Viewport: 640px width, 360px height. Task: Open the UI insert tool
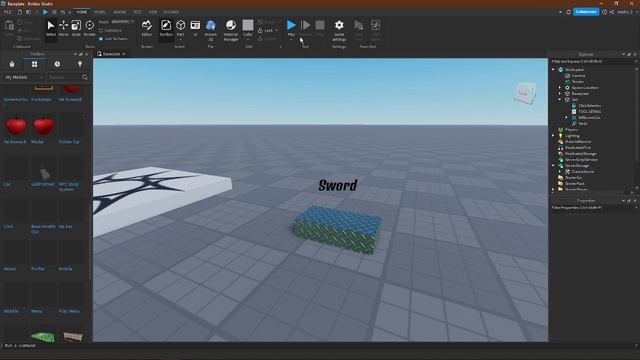pyautogui.click(x=195, y=29)
